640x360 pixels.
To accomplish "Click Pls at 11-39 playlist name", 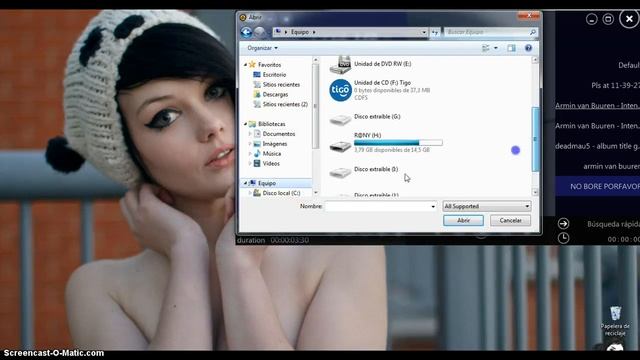I will 616,86.
